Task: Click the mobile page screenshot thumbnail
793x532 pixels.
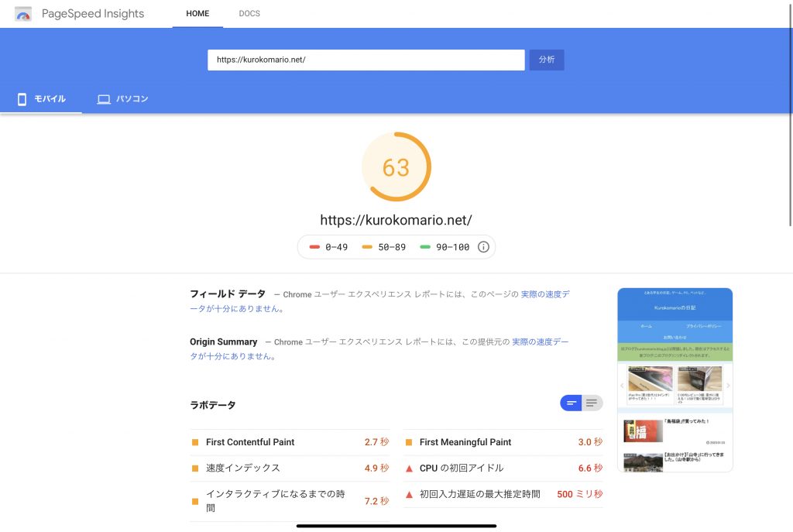Action: point(675,379)
